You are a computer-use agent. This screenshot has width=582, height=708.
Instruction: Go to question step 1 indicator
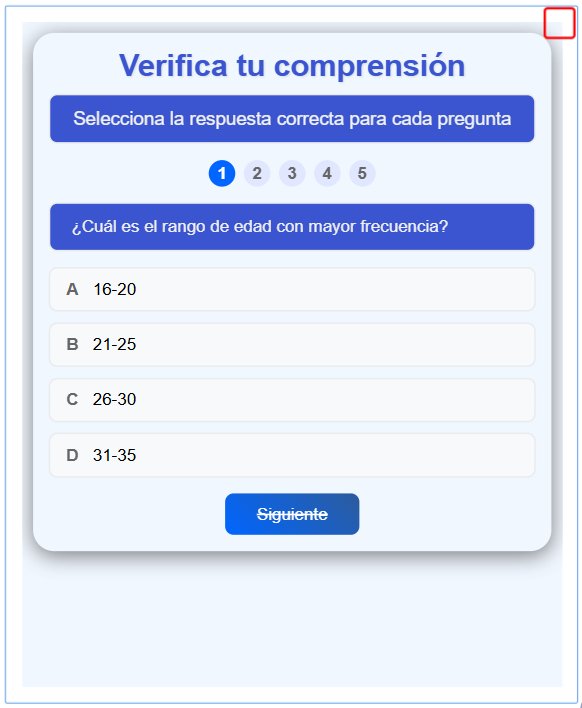222,173
